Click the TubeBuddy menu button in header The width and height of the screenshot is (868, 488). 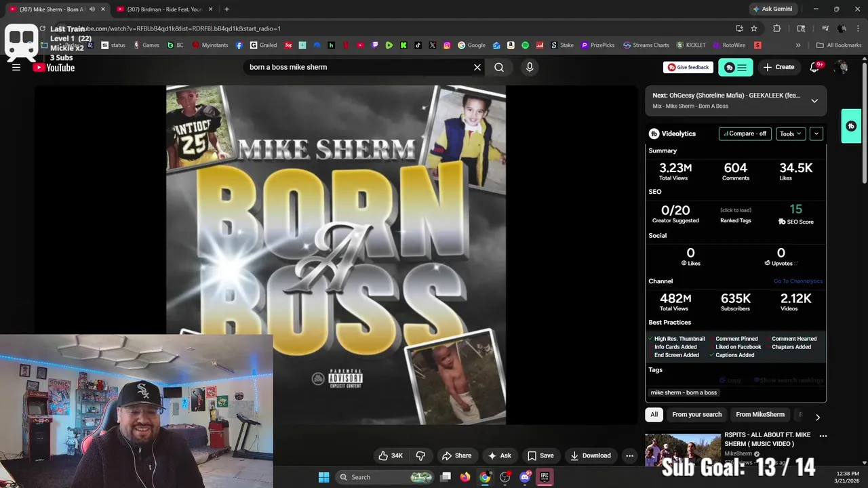pyautogui.click(x=736, y=67)
